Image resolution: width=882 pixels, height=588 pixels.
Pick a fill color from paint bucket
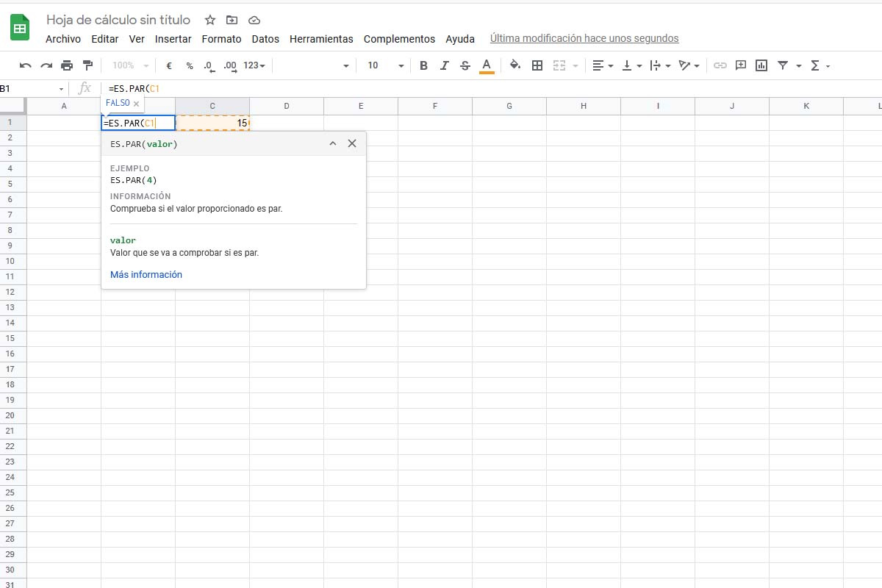(514, 65)
